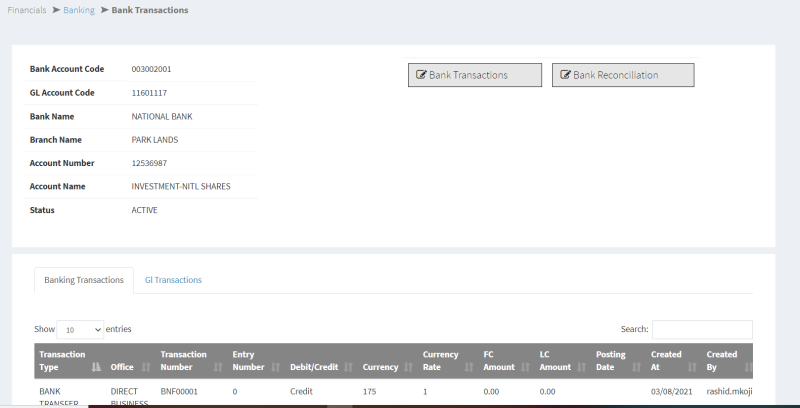800x408 pixels.
Task: Sort by Transaction Type column arrow
Action: point(97,368)
